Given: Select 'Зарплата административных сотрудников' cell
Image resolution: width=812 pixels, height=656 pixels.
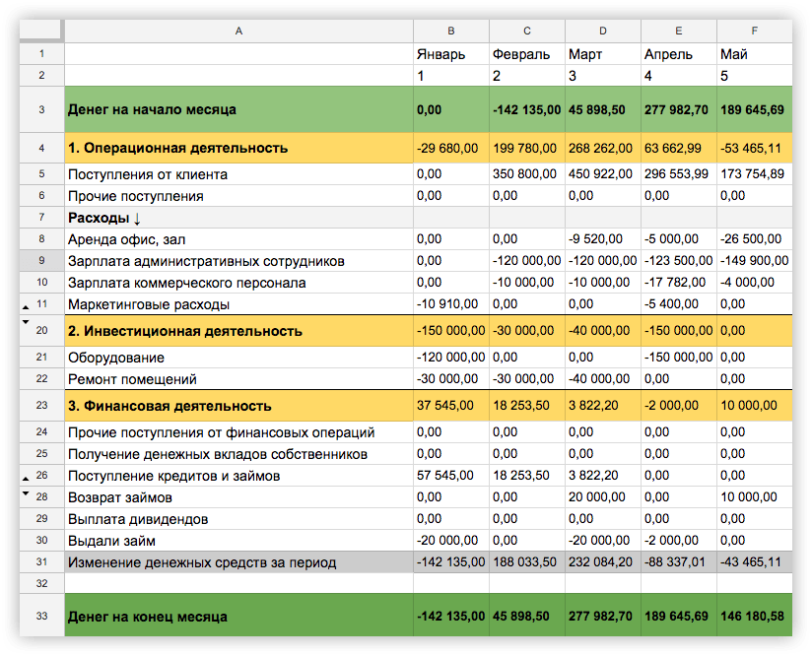Looking at the screenshot, I should [x=238, y=261].
